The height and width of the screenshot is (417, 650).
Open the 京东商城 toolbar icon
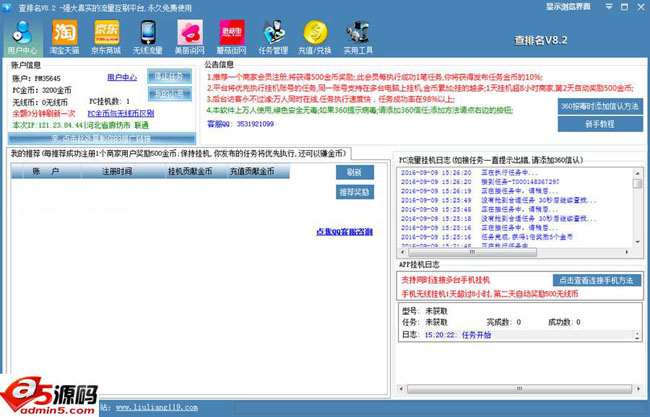[106, 37]
